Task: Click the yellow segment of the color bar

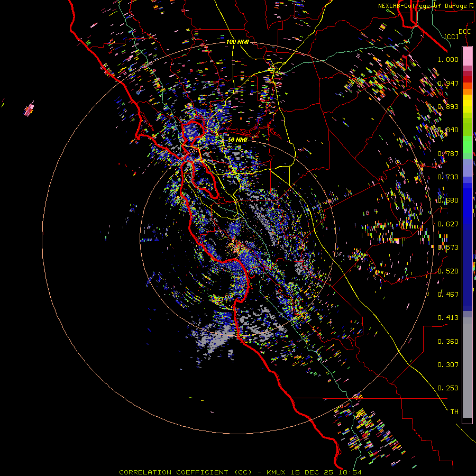Action: point(467,104)
